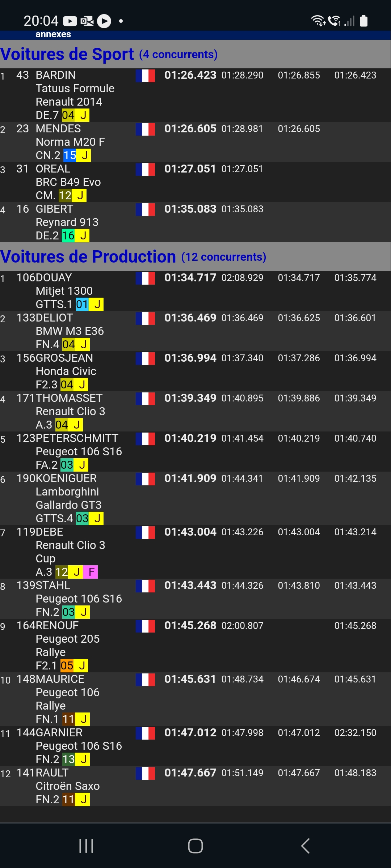This screenshot has width=391, height=868.
Task: Tap the Android back navigation arrow
Action: pyautogui.click(x=306, y=846)
